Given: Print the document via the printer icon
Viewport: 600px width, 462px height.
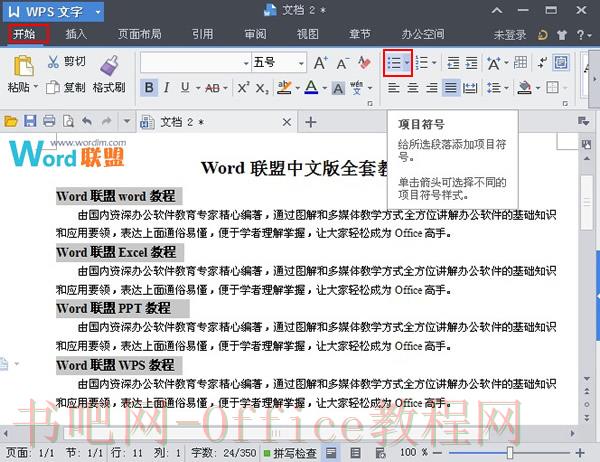Looking at the screenshot, I should pos(49,121).
